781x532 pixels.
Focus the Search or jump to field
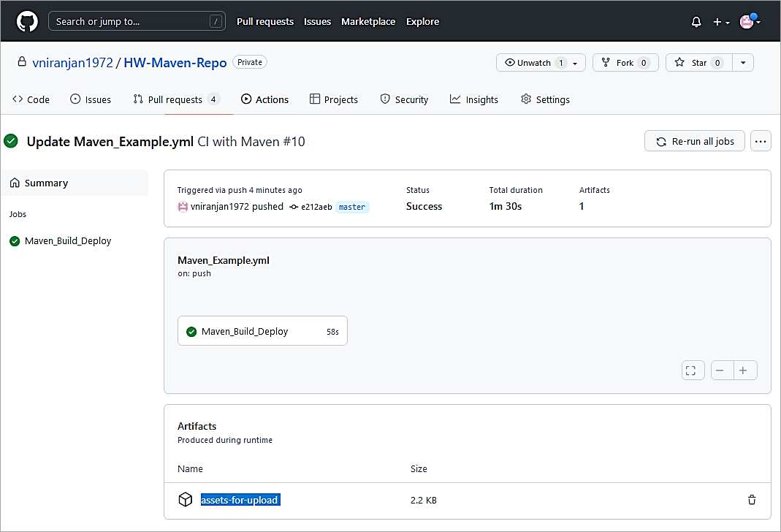coord(137,21)
